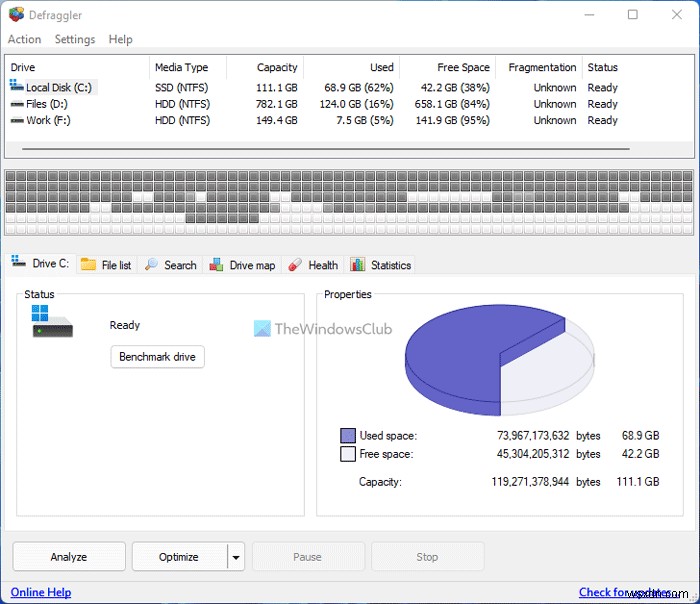Click the Drive C: tab drive icon
The height and width of the screenshot is (604, 700).
point(18,261)
